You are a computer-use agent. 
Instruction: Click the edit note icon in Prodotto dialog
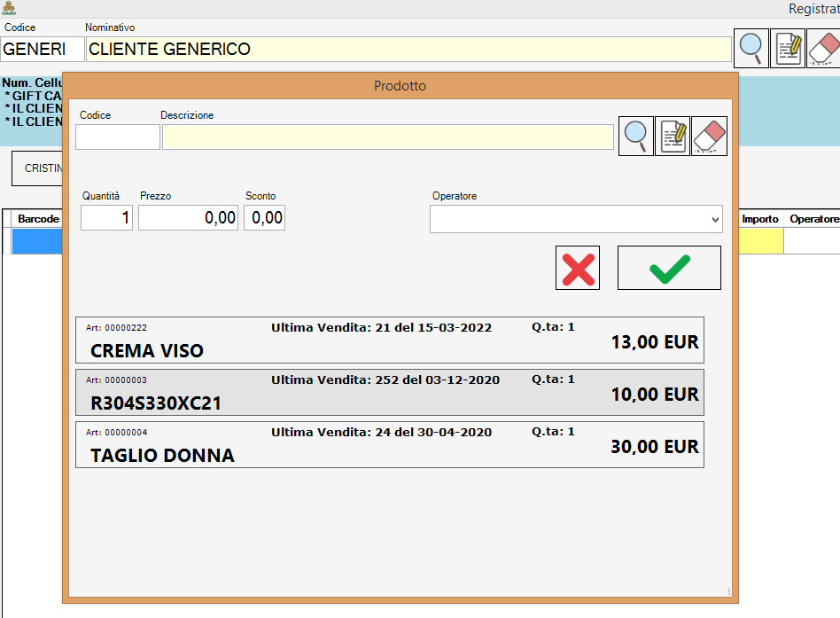tap(673, 137)
